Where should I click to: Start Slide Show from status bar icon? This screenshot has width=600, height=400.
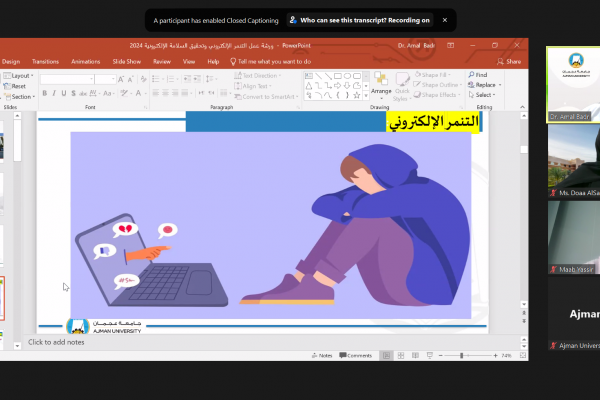[x=430, y=356]
